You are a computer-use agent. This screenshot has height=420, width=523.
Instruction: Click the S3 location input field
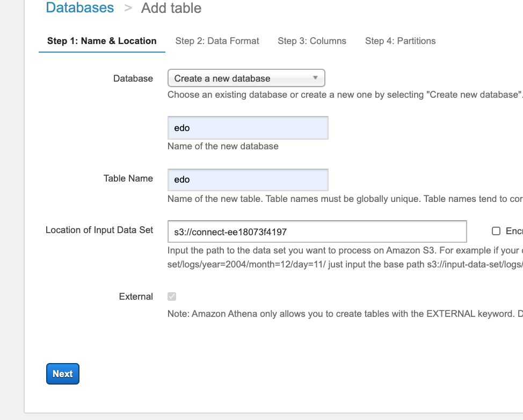pos(317,231)
